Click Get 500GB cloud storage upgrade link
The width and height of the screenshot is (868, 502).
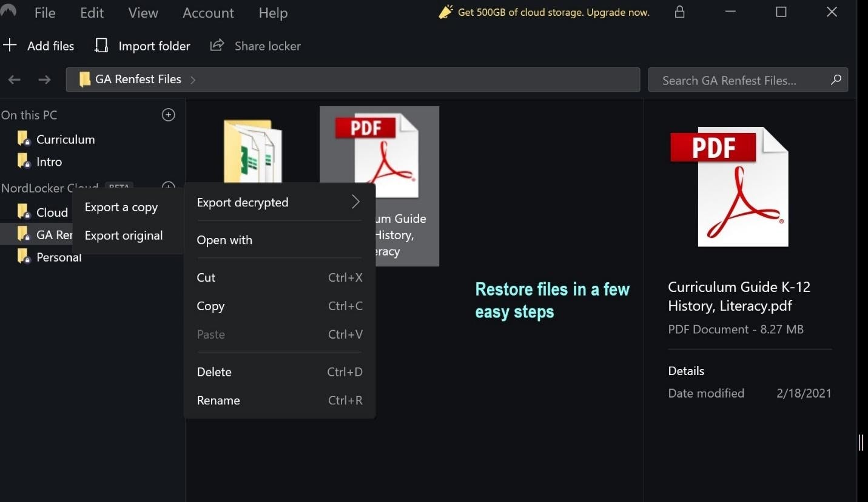coord(553,12)
